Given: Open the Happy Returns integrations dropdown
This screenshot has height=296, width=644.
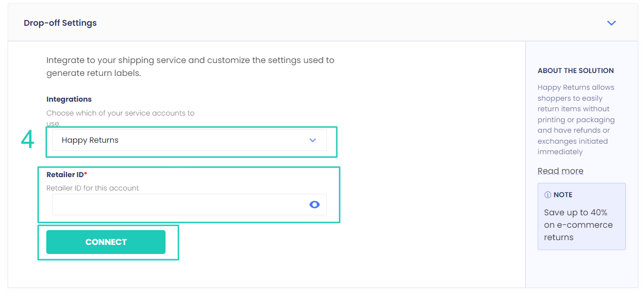Looking at the screenshot, I should 189,140.
